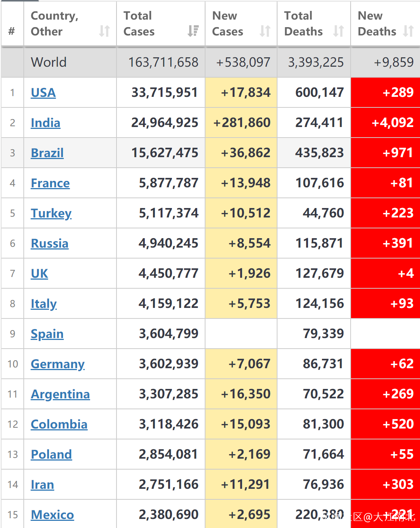420x528 pixels.
Task: Open the Poland country page
Action: pyautogui.click(x=51, y=455)
